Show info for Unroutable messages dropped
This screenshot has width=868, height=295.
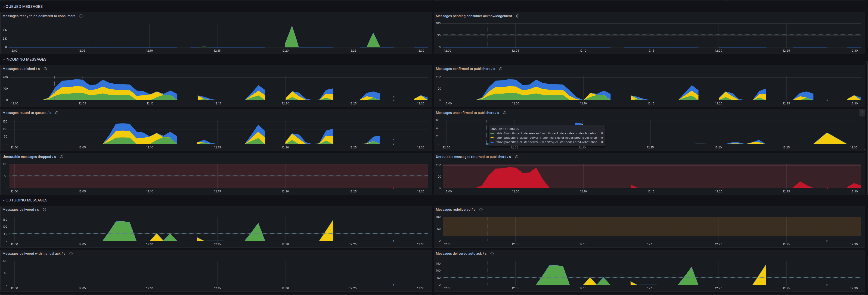point(61,157)
